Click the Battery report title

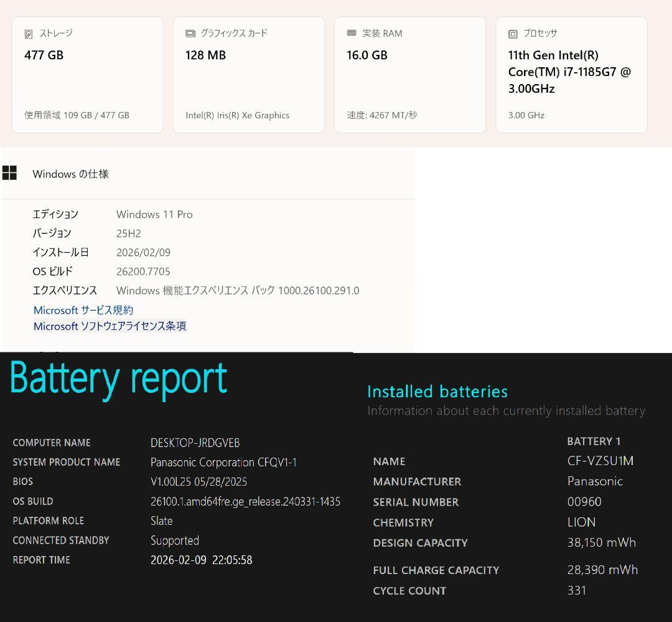coord(118,378)
